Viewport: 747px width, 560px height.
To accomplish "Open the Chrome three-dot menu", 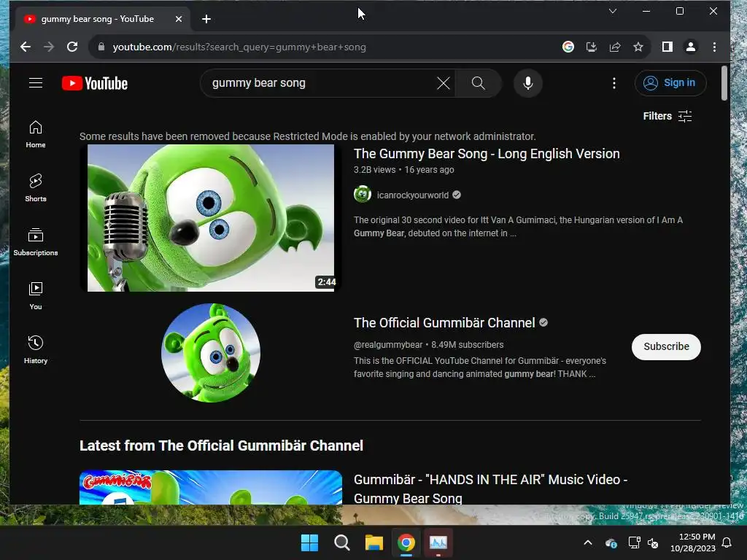I will (714, 47).
